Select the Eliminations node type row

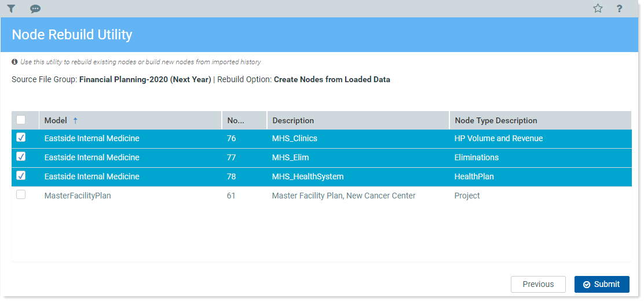click(476, 157)
